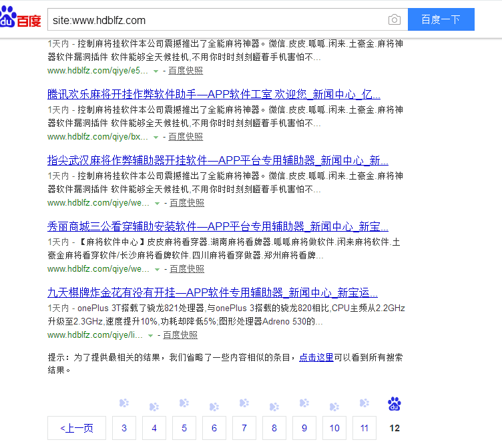The height and width of the screenshot is (448, 502).
Task: Go to results page 8
Action: coord(274,428)
